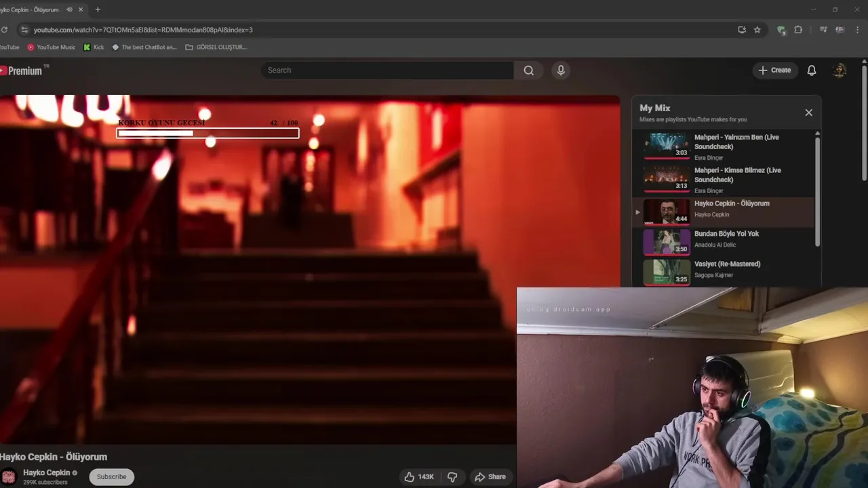Click the Esra Dinçer name under Yalnızım Ben
This screenshot has width=868, height=488.
point(709,158)
